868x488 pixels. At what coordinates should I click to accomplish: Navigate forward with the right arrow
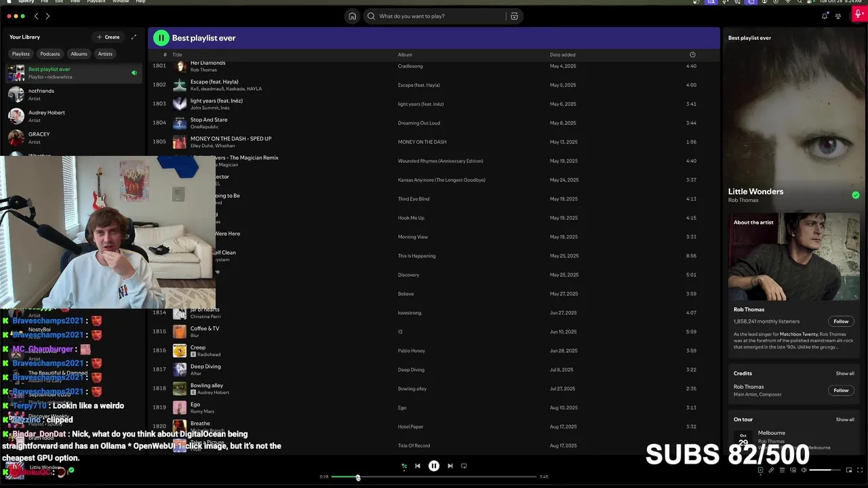47,16
